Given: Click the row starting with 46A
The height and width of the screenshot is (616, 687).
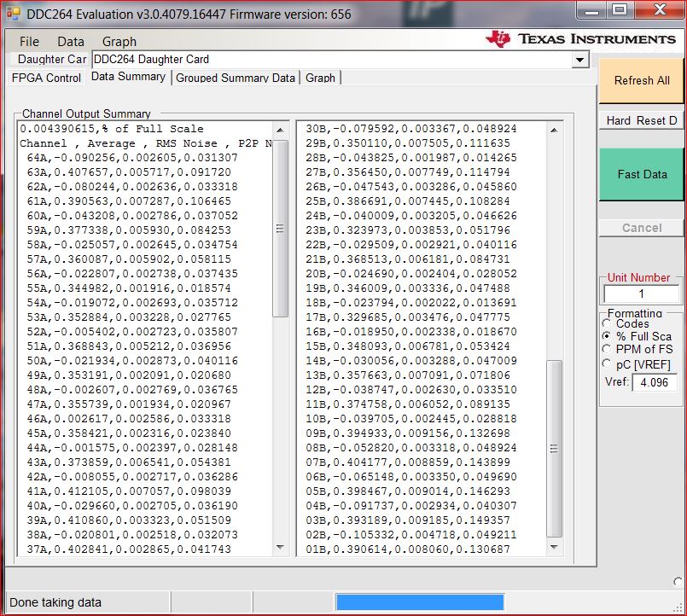Looking at the screenshot, I should click(129, 419).
